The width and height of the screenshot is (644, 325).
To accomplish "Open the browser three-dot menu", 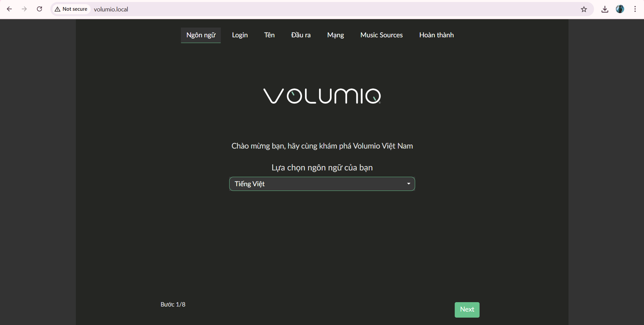I will pos(635,9).
